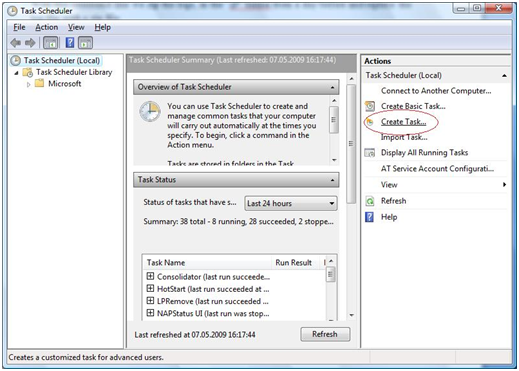
Task: Collapse the Overview of Task Scheduler section
Action: click(332, 87)
